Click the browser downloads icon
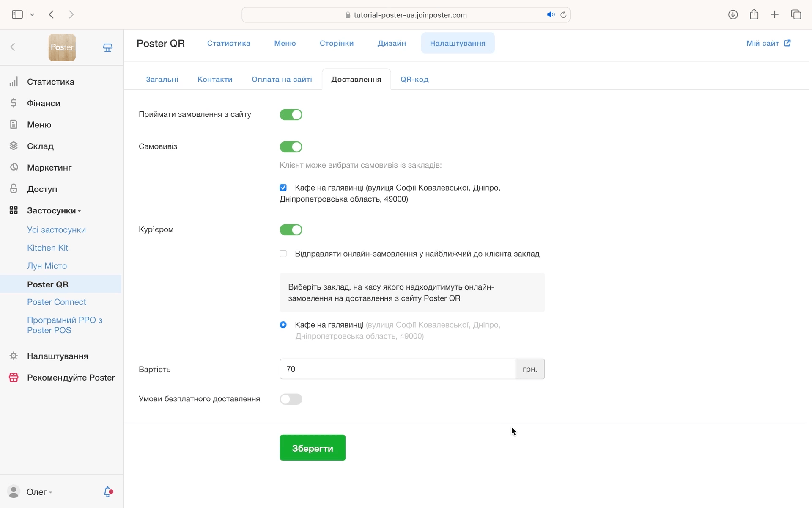Screen dimensions: 812x508 point(733,14)
